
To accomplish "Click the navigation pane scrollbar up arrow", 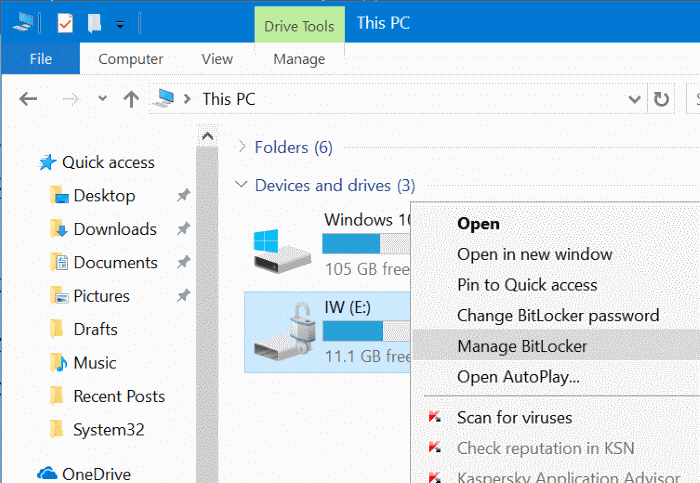I will (207, 136).
